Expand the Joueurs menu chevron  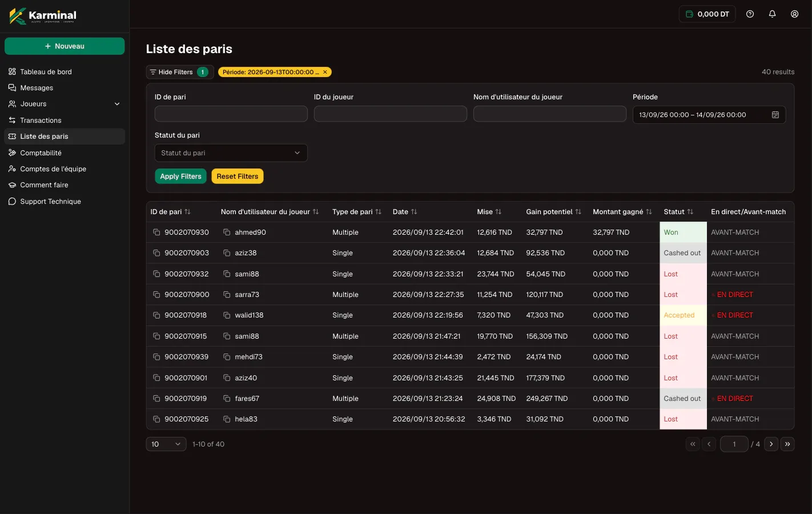click(117, 104)
